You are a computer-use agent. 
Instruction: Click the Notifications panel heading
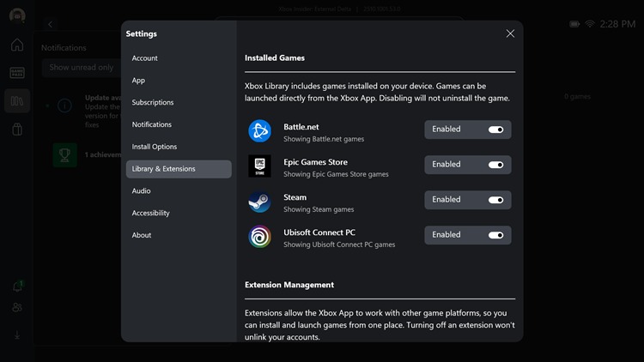coord(64,48)
